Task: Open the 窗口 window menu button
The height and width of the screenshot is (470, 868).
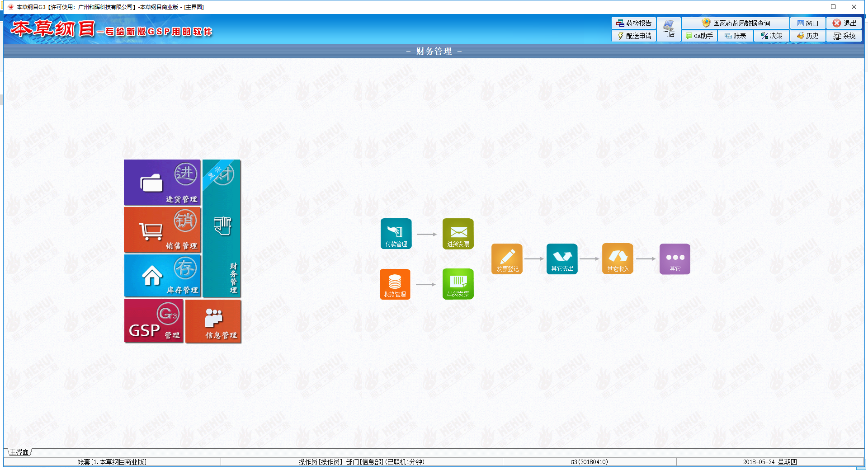Action: point(808,23)
